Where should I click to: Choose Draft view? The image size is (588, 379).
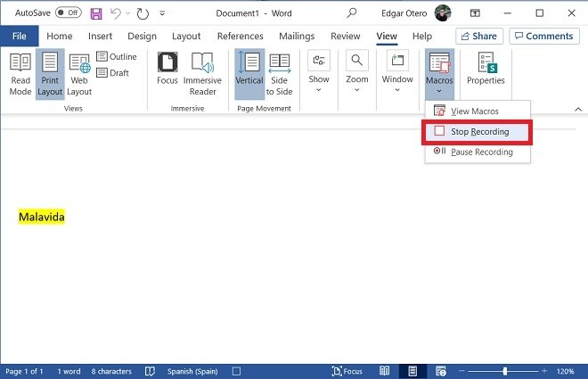(112, 73)
